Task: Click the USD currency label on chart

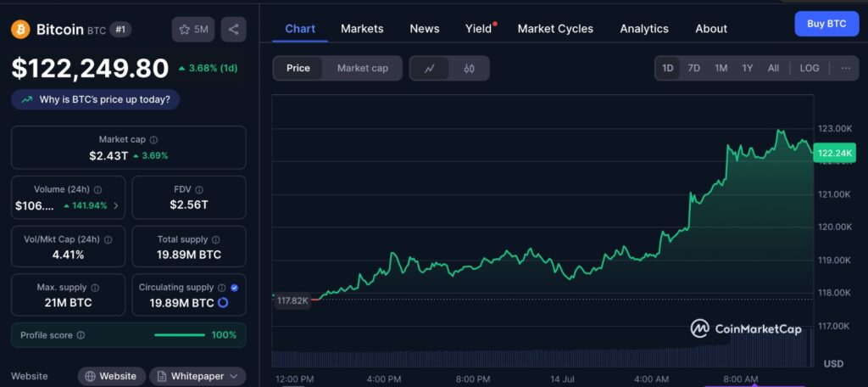Action: click(x=833, y=364)
